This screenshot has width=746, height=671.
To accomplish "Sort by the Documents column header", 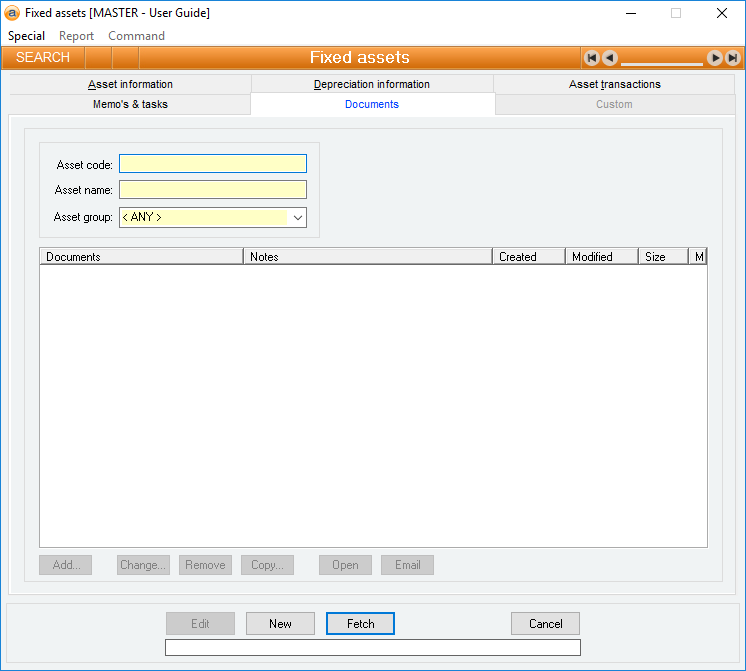I will tap(140, 257).
